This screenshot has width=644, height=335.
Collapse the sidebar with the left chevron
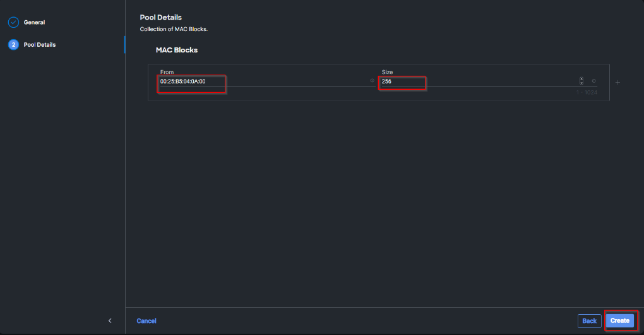tap(110, 321)
